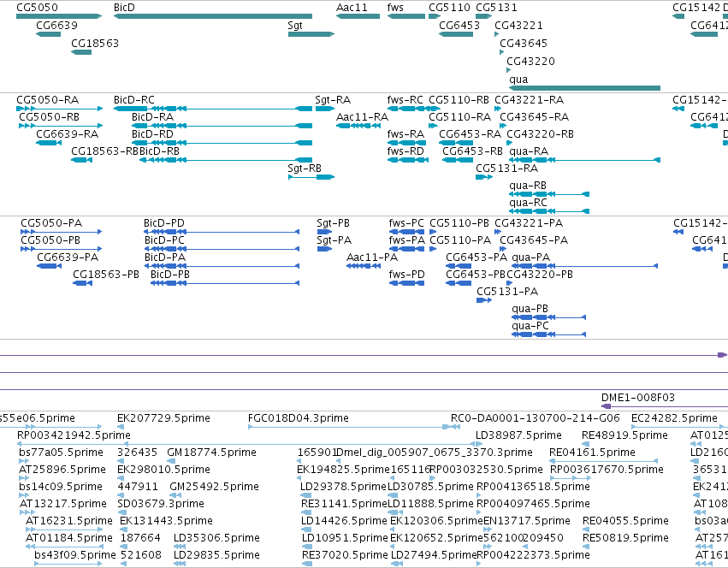This screenshot has height=568, width=728.
Task: Select EST RE04055.5prime
Action: tap(585, 530)
